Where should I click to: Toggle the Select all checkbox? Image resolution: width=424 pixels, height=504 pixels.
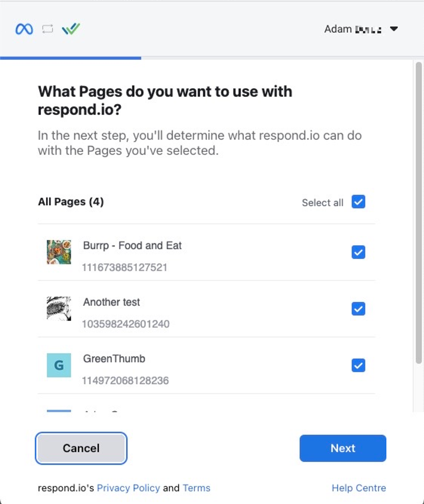click(x=358, y=202)
